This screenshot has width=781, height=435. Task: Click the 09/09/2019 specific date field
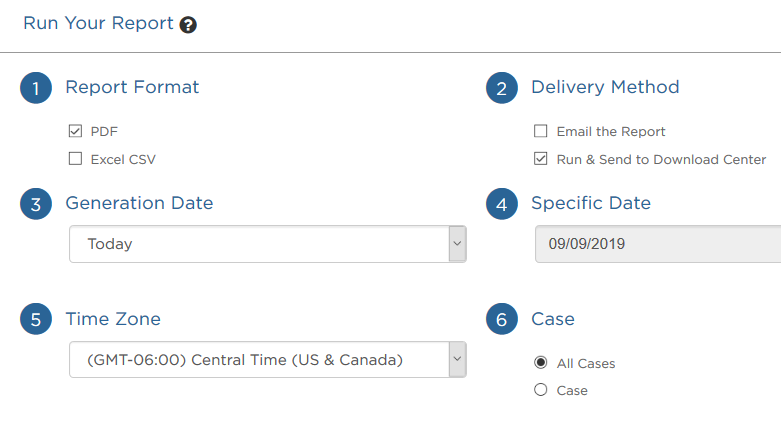point(658,244)
